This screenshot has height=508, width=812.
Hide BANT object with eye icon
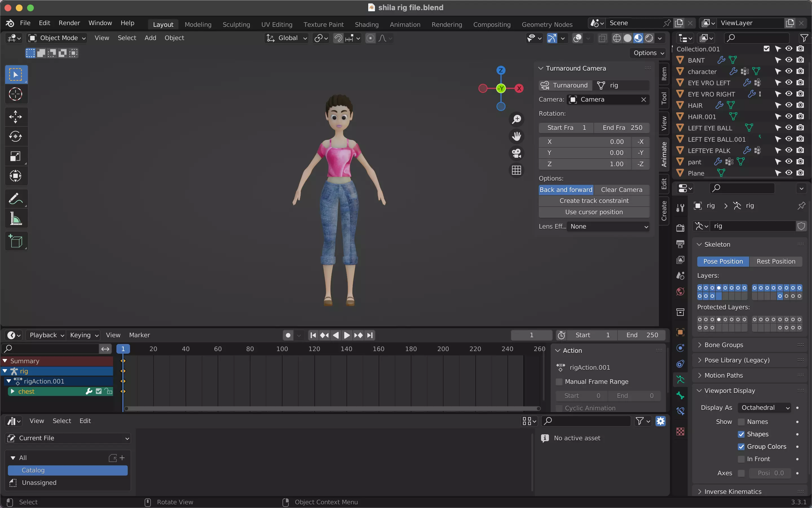pos(789,60)
